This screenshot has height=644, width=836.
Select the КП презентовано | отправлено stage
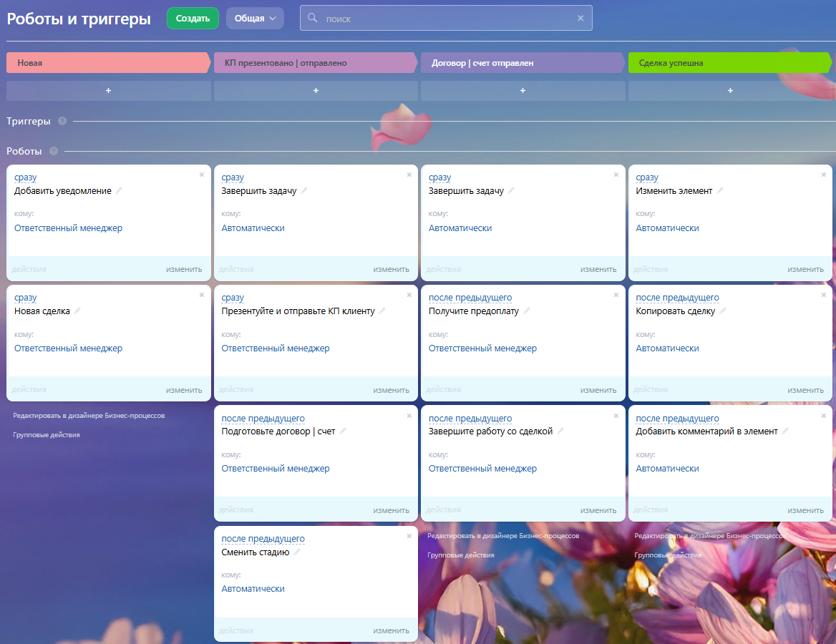click(x=314, y=63)
